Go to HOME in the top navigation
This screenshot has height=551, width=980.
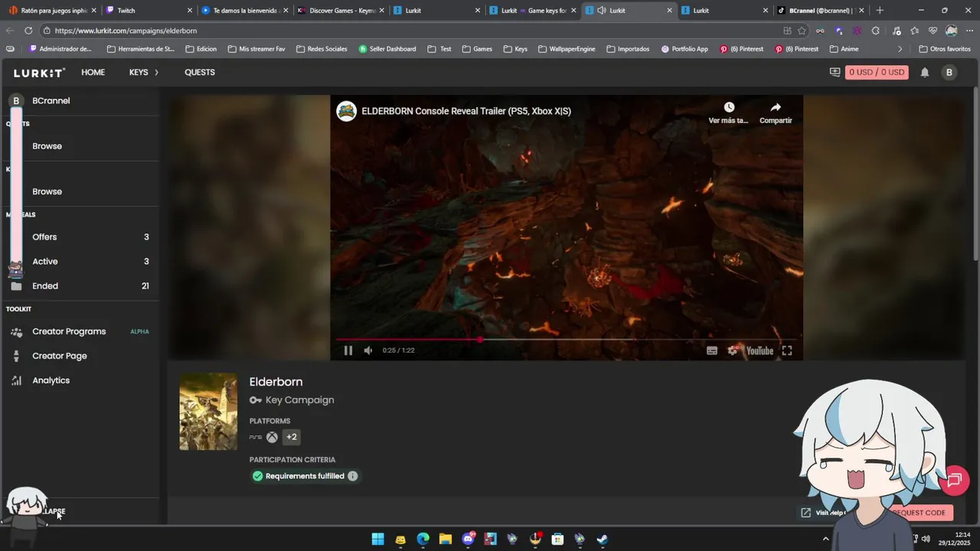pyautogui.click(x=93, y=72)
